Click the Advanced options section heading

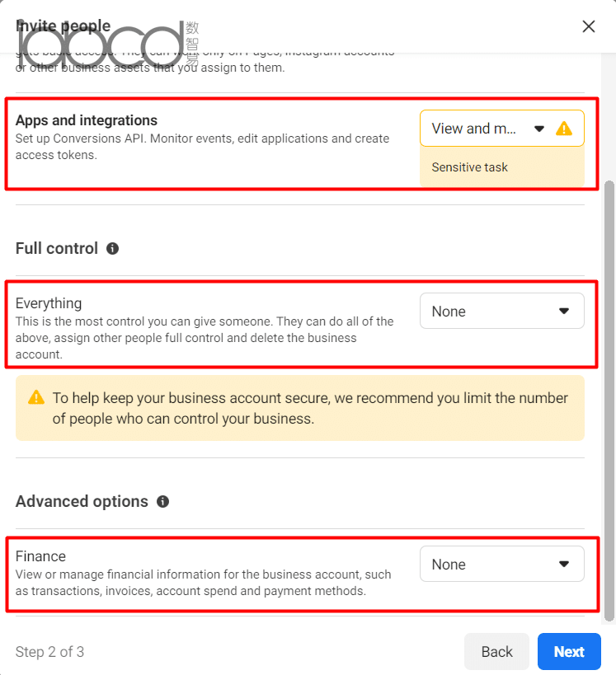click(82, 502)
